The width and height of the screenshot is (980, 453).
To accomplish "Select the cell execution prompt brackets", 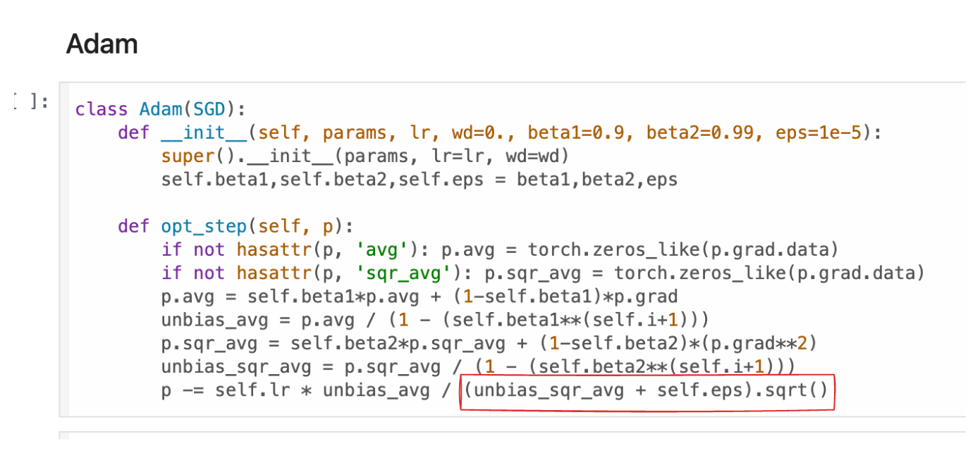I will coord(32,101).
